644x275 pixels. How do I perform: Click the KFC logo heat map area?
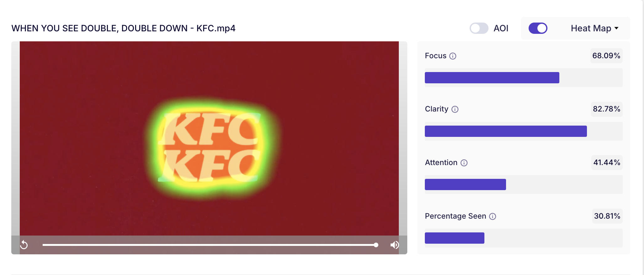pyautogui.click(x=210, y=147)
